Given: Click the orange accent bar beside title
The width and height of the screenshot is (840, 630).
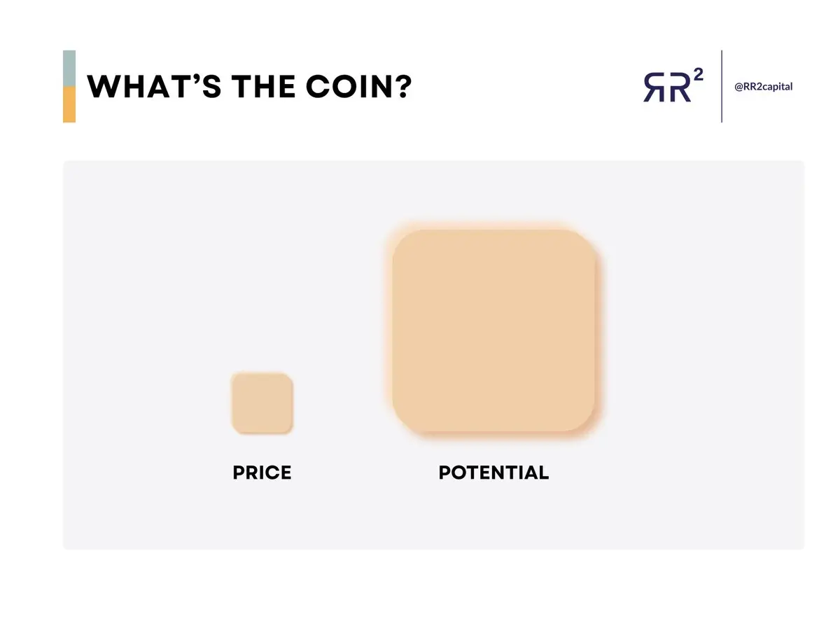Looking at the screenshot, I should (69, 105).
